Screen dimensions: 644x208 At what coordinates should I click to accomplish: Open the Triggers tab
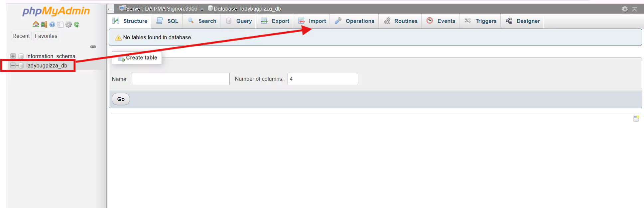480,21
